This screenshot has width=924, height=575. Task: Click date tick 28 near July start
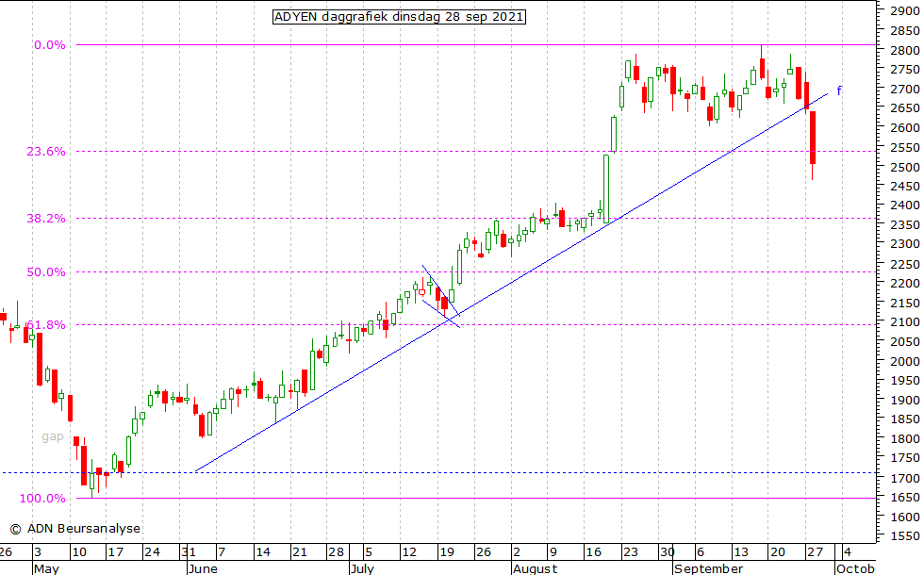pos(336,552)
